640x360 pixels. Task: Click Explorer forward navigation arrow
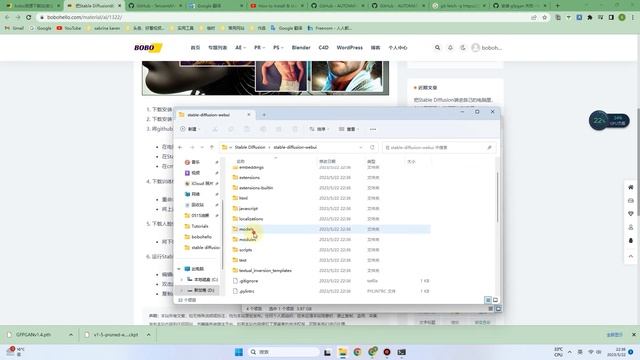click(x=192, y=147)
